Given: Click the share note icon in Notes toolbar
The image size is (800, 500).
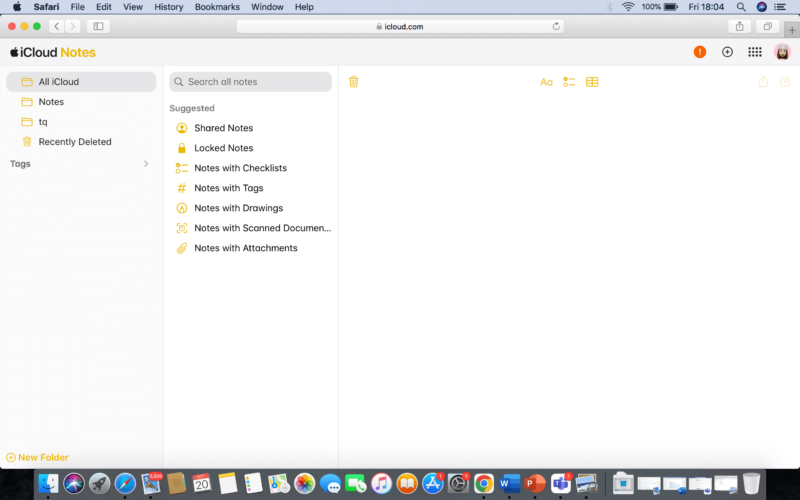Looking at the screenshot, I should 763,82.
